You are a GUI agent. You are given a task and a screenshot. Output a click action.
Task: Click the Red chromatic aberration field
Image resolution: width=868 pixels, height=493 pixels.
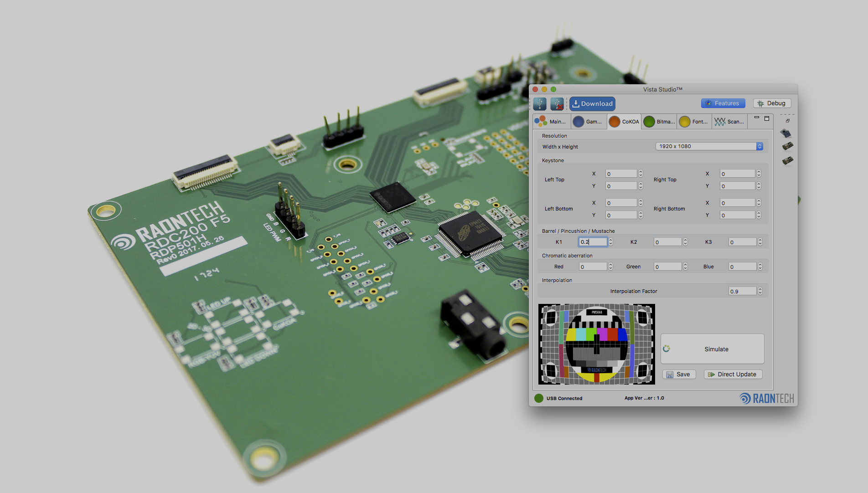(593, 267)
